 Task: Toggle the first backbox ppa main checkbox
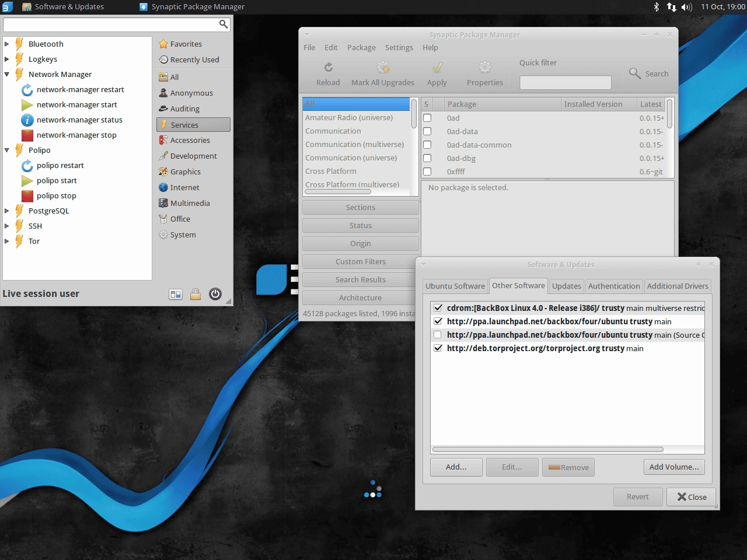coord(438,321)
